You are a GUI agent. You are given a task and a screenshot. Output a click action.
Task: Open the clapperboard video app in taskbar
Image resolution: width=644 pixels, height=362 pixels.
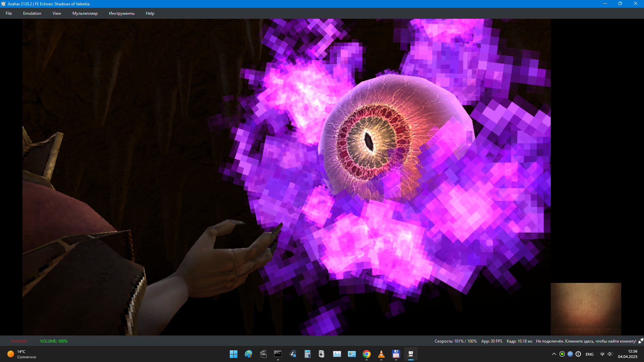(263, 354)
